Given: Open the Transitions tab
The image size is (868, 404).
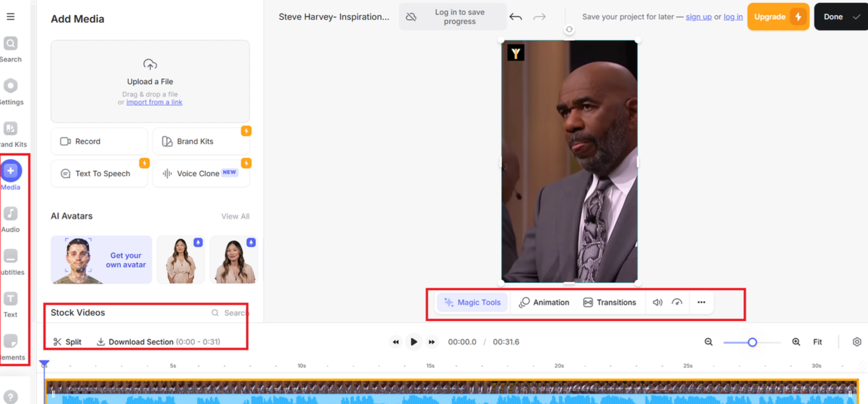Looking at the screenshot, I should [610, 302].
